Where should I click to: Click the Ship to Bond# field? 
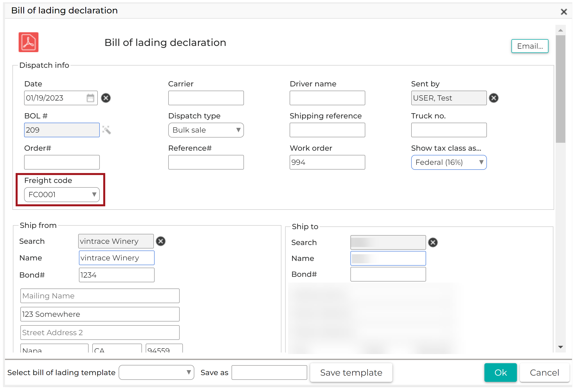[388, 274]
